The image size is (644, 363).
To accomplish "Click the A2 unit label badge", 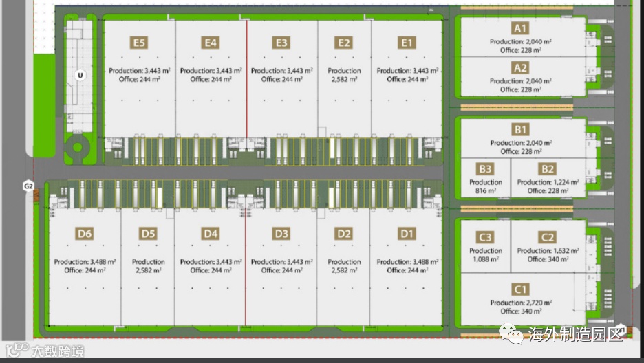I will click(520, 67).
